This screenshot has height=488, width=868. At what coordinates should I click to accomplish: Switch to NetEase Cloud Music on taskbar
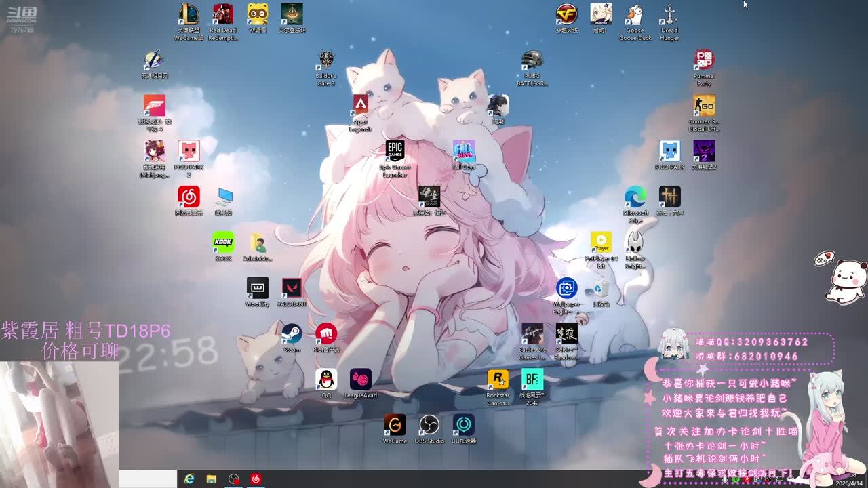(256, 479)
